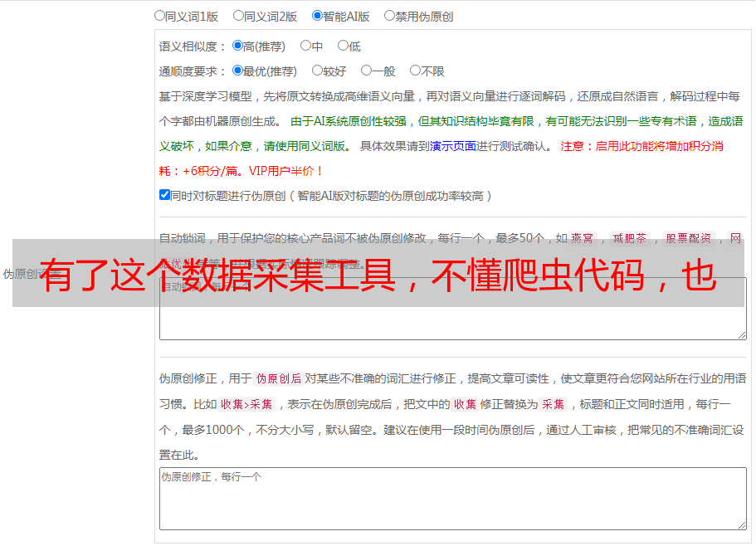Viewport: 756px width, 546px height.
Task: Click the 减肥茶 example keyword tag
Action: tap(629, 238)
